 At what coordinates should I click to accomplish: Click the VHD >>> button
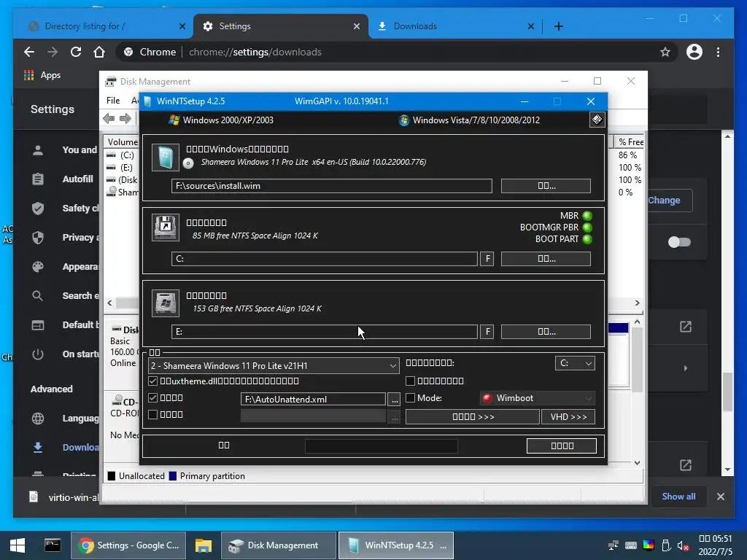(x=568, y=416)
